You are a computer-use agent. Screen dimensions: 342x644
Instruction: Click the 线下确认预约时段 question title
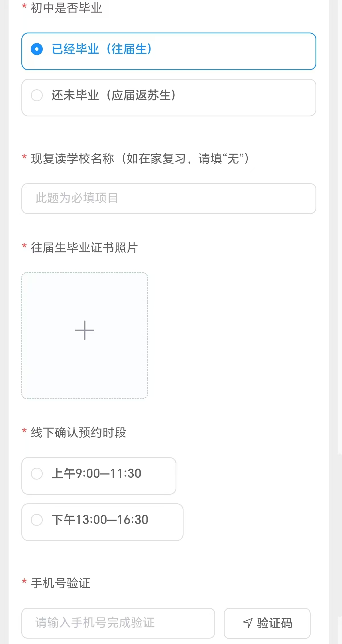(x=78, y=433)
